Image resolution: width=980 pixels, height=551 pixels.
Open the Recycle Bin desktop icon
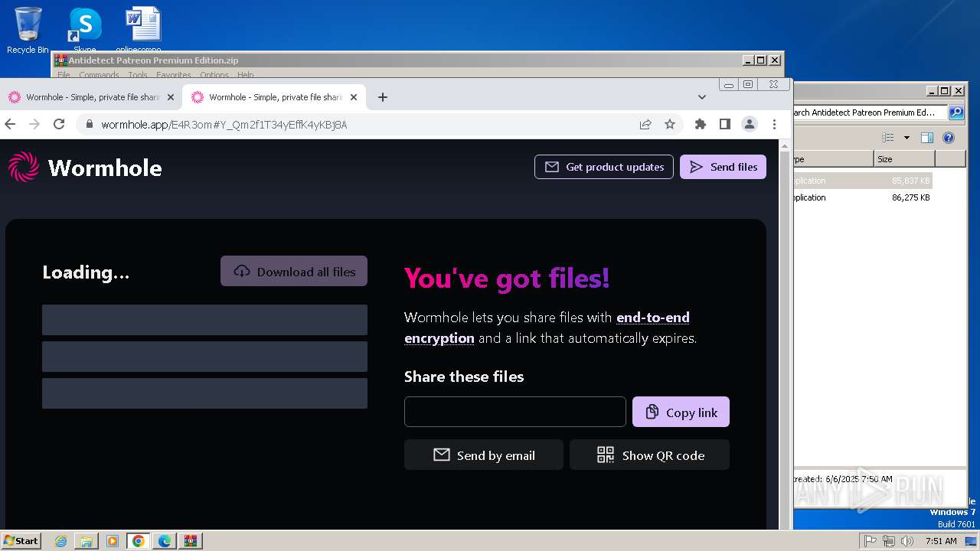click(28, 31)
